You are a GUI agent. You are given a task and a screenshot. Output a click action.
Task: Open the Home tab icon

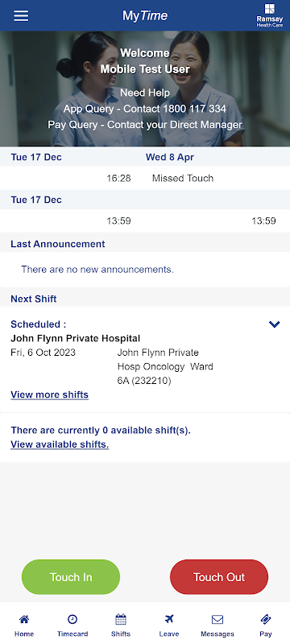[x=24, y=619]
